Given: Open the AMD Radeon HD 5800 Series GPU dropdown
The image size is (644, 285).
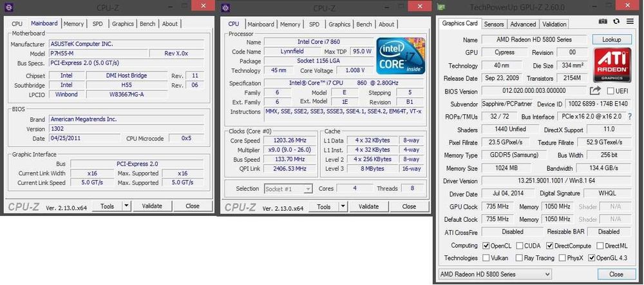Looking at the screenshot, I should pos(495,274).
